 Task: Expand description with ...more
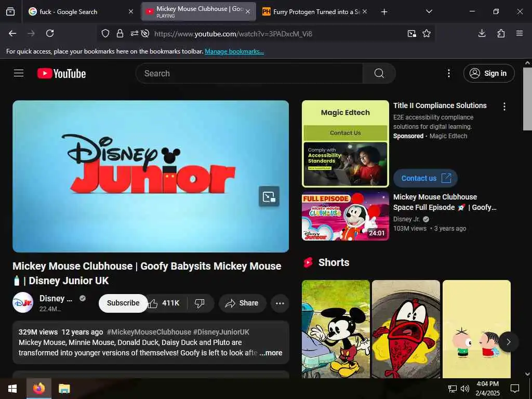pyautogui.click(x=271, y=353)
